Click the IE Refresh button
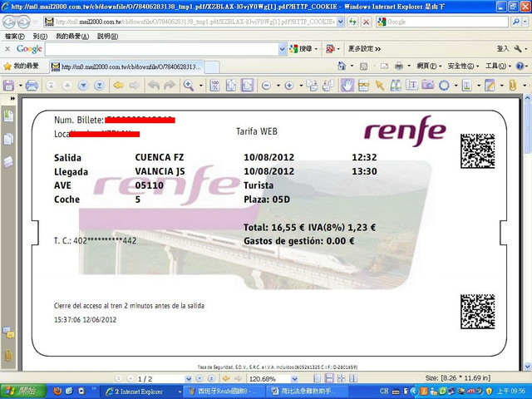 tap(352, 22)
